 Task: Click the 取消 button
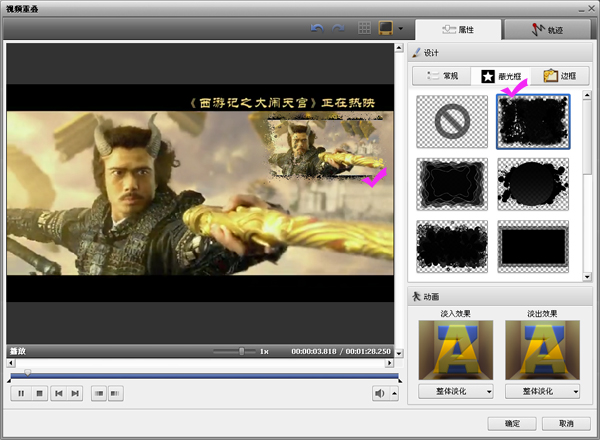point(566,423)
